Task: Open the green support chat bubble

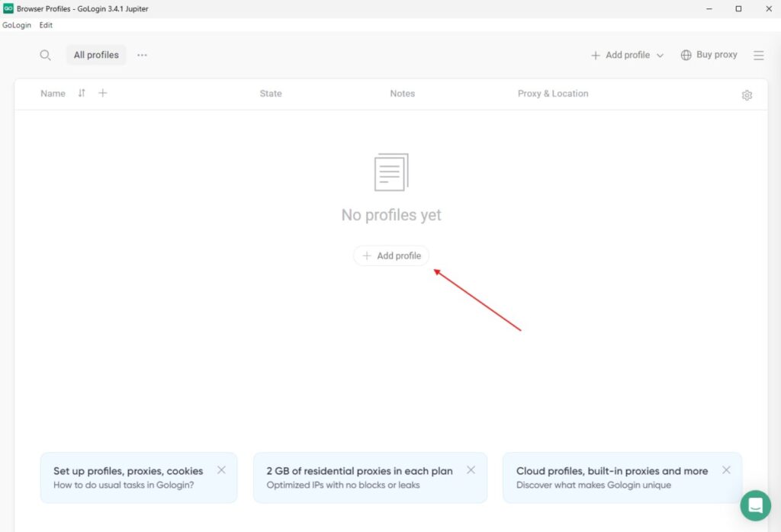Action: point(756,505)
